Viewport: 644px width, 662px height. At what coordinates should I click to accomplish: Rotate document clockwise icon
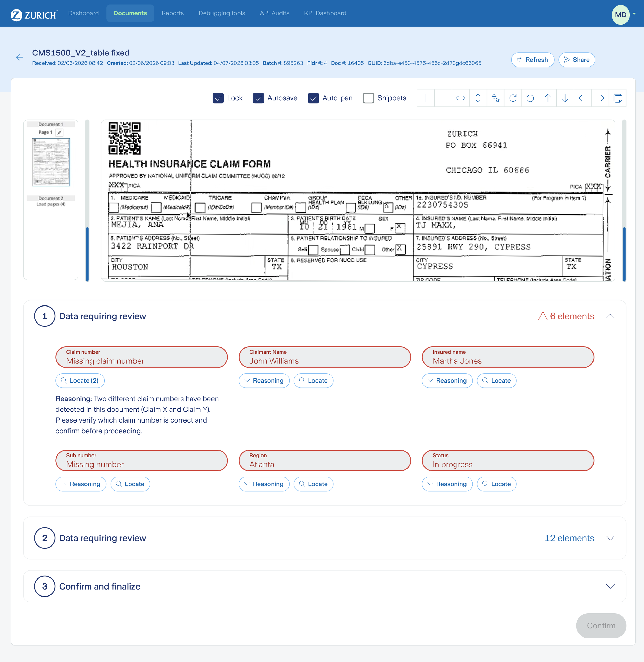pos(513,98)
